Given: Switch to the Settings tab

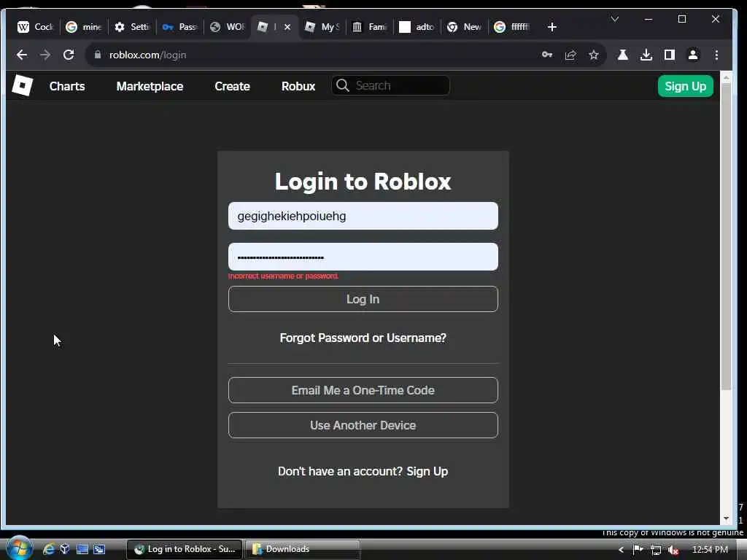Looking at the screenshot, I should 133,27.
